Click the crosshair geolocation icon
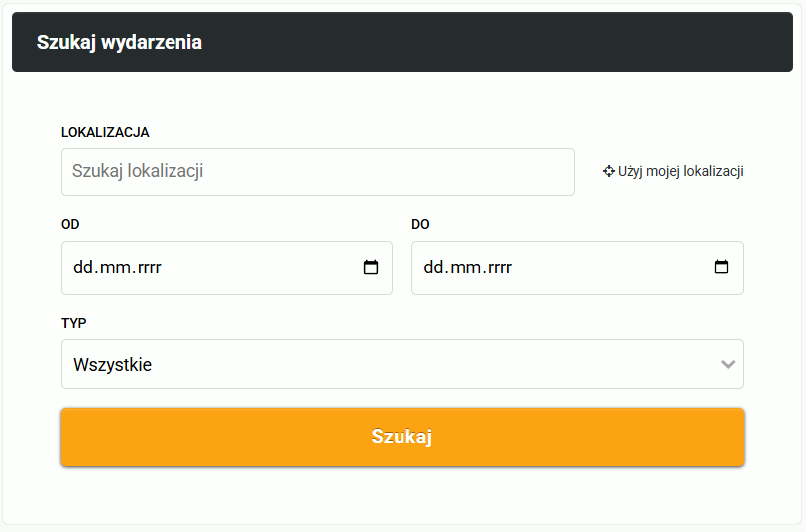This screenshot has height=532, width=806. click(x=608, y=171)
